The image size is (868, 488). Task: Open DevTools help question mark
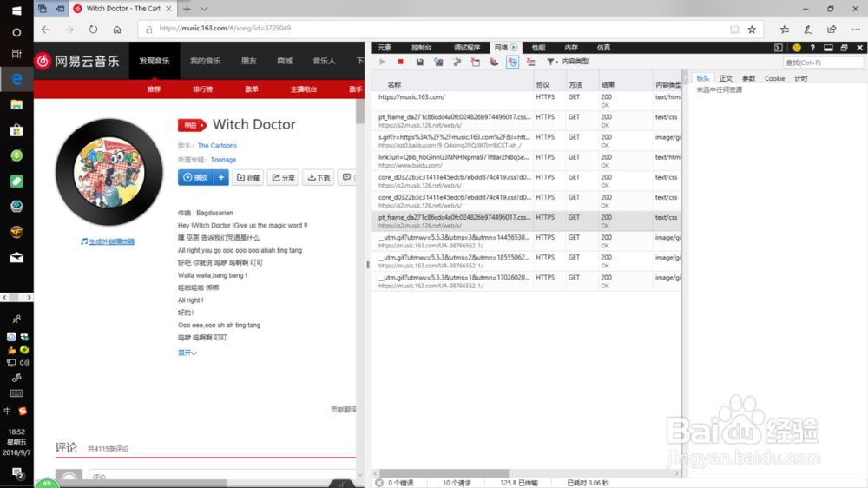pyautogui.click(x=812, y=48)
